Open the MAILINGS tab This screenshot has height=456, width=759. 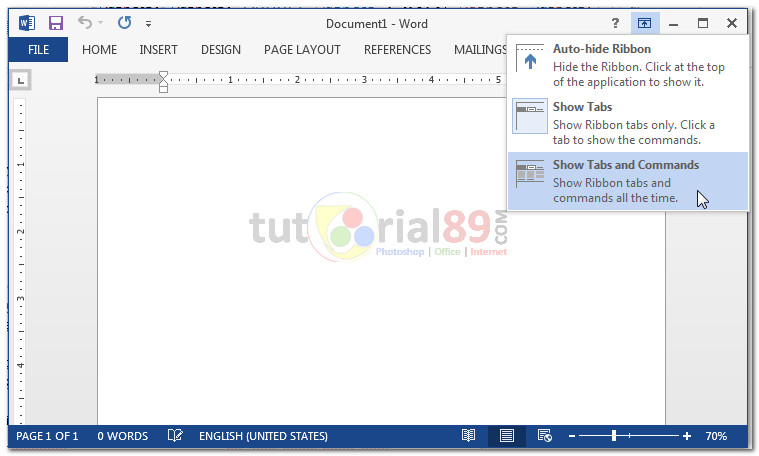click(x=480, y=49)
